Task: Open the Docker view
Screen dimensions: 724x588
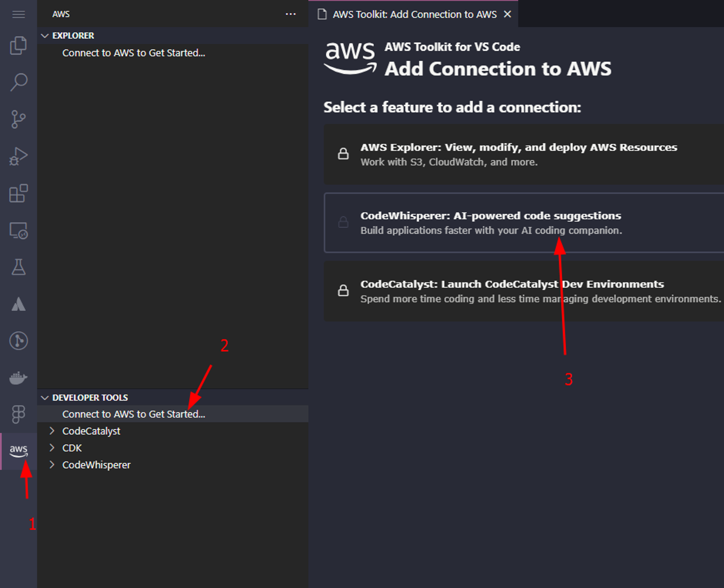Action: tap(18, 378)
